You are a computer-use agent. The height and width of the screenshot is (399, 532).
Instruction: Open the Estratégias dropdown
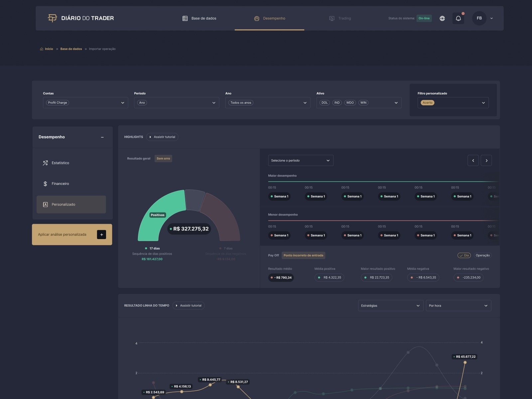click(x=391, y=306)
